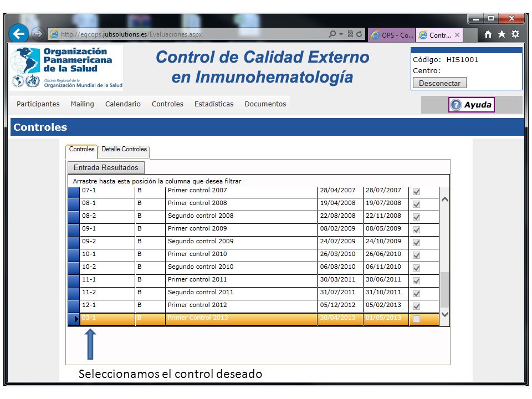The image size is (532, 399).
Task: Click code cell 11-2
Action: (x=107, y=294)
